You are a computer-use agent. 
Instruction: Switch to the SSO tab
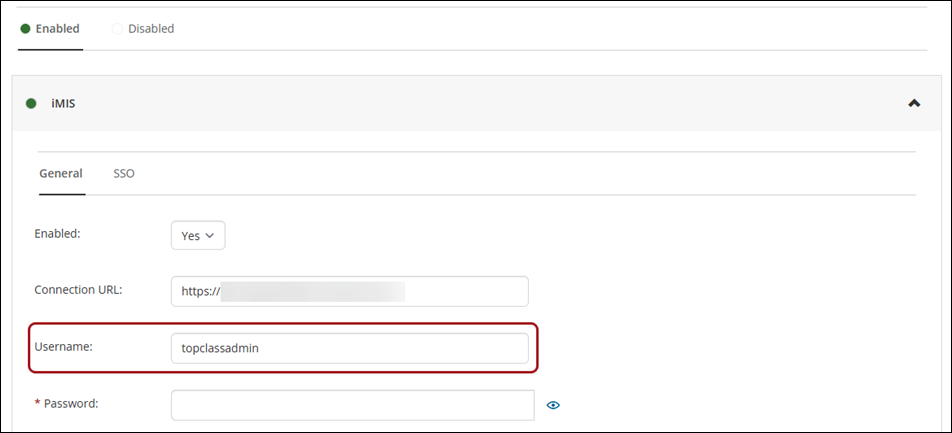pos(124,173)
